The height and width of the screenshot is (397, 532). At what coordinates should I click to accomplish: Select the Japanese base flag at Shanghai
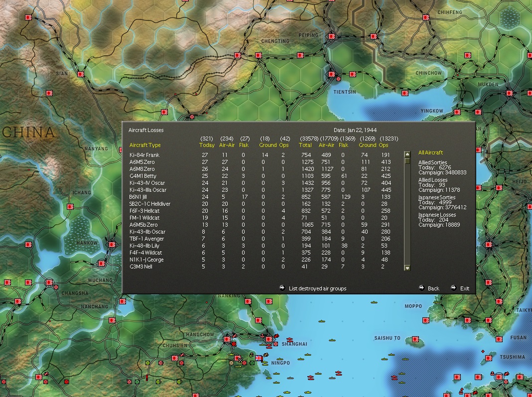coord(268,339)
